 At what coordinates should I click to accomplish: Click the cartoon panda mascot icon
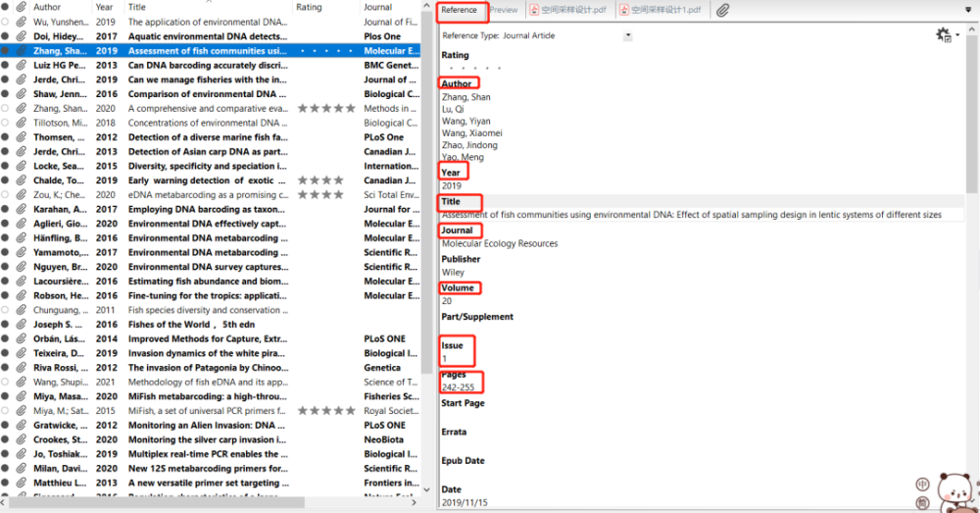coord(955,491)
